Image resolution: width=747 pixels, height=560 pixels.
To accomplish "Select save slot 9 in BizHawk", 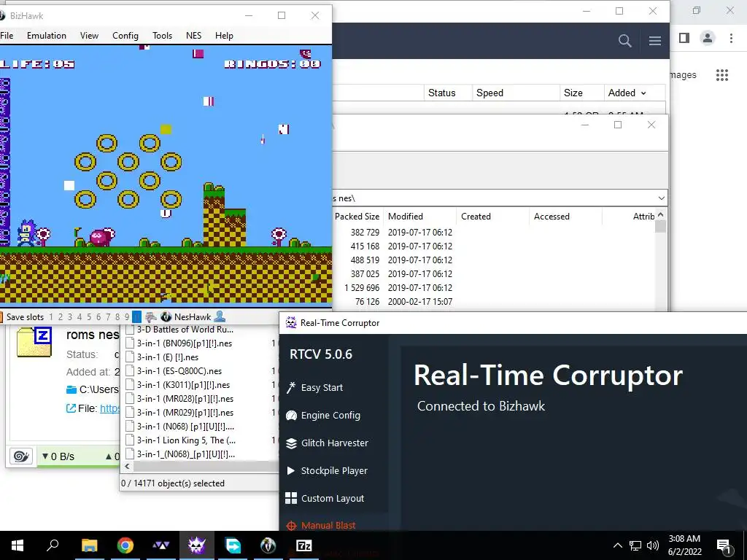I will coord(127,317).
